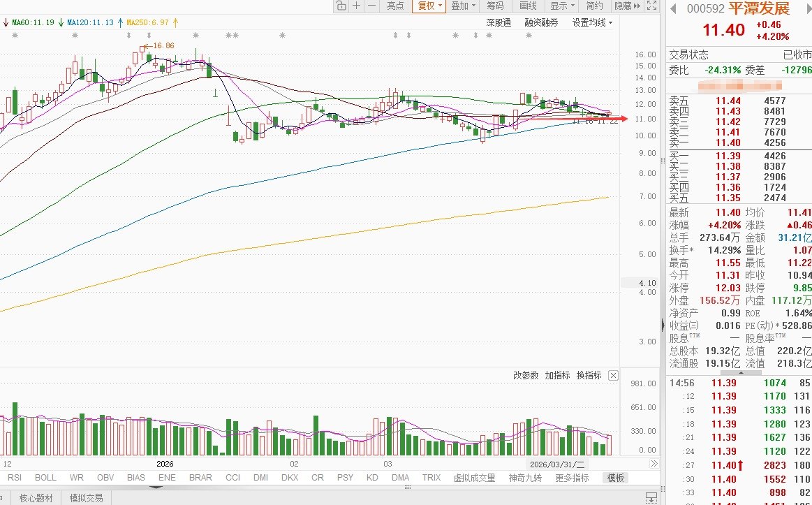Toggle the 简约 simple mode
Screen dimensions: 812x505
click(x=594, y=6)
